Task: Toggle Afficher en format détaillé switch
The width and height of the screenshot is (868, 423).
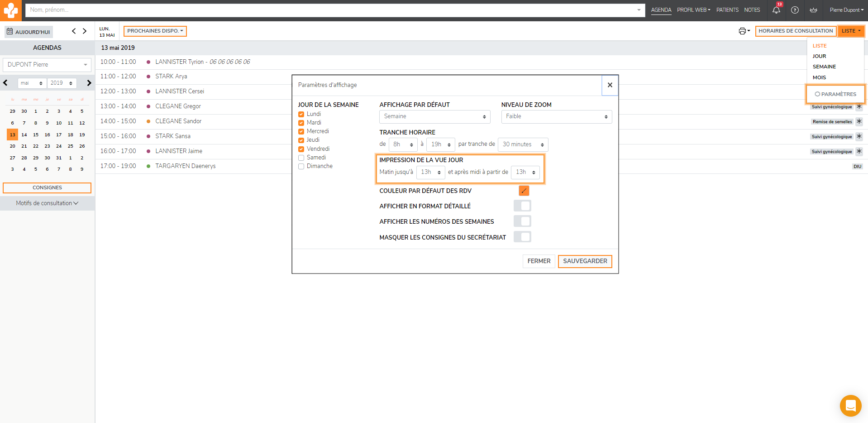Action: pyautogui.click(x=522, y=206)
